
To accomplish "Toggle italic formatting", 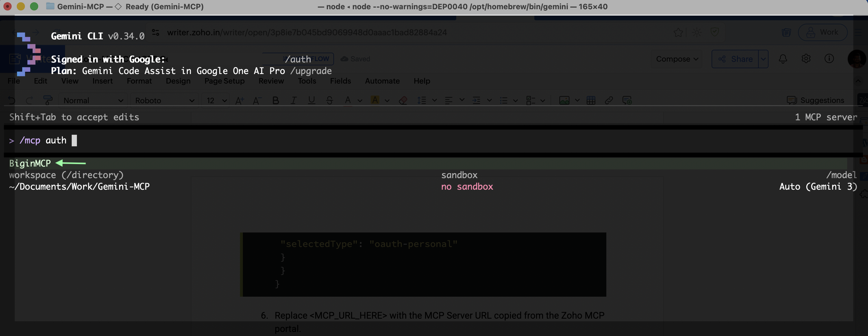I will [293, 100].
